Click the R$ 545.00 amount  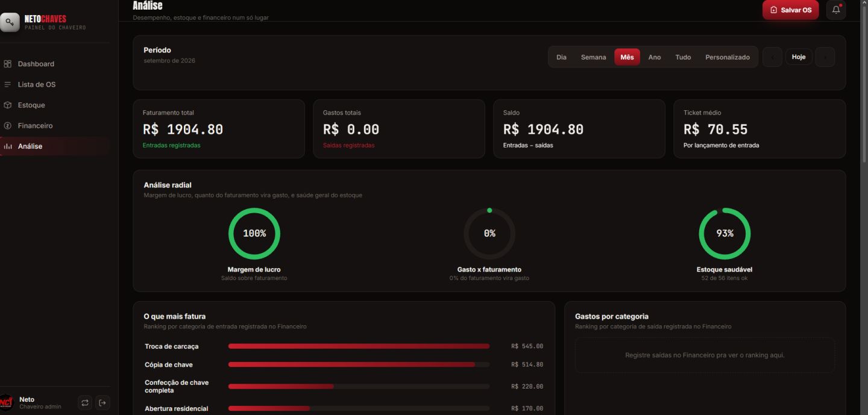point(527,346)
